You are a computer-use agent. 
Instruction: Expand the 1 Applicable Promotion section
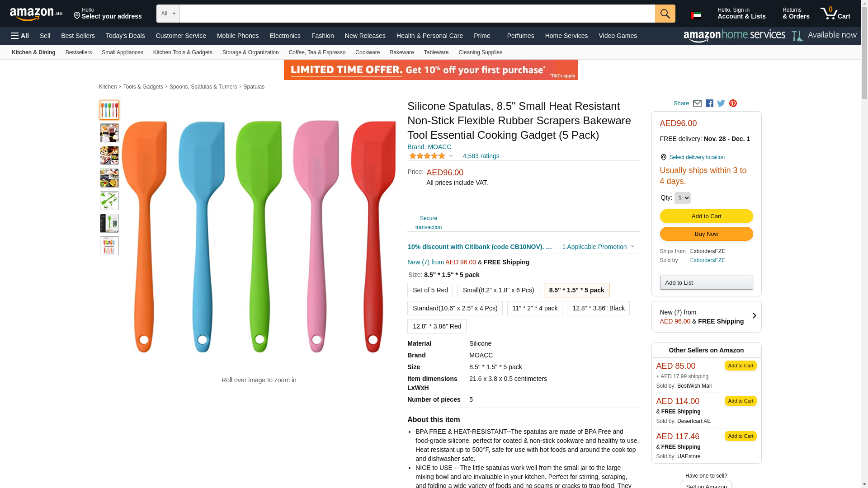598,247
